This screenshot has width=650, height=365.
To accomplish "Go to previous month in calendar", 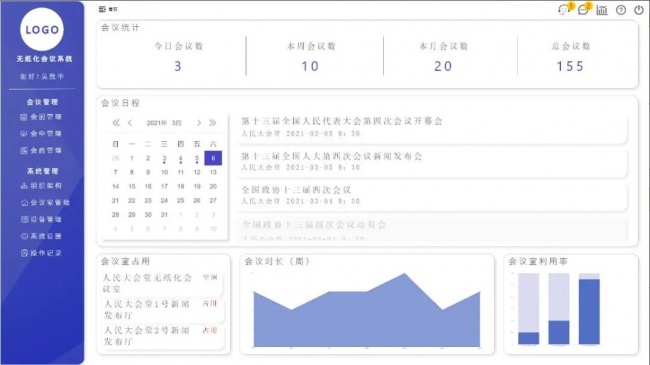I will (130, 123).
